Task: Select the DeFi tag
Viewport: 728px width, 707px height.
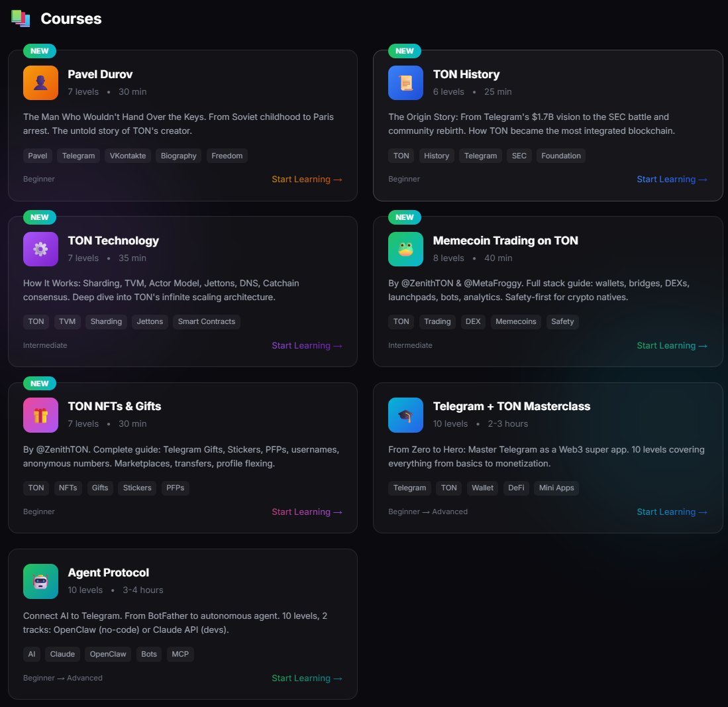Action: click(516, 488)
